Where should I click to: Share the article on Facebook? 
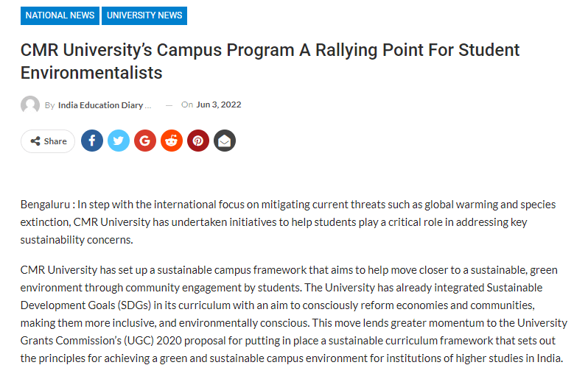[92, 141]
